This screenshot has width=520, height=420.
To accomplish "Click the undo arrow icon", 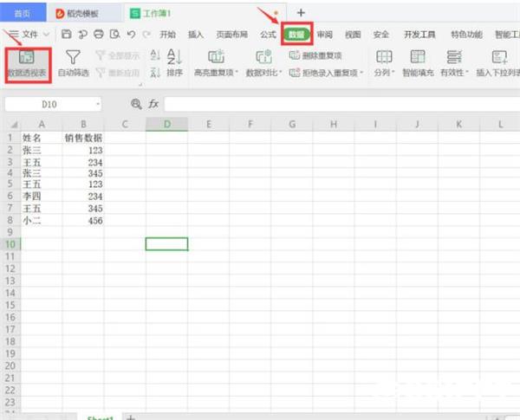I will [132, 34].
